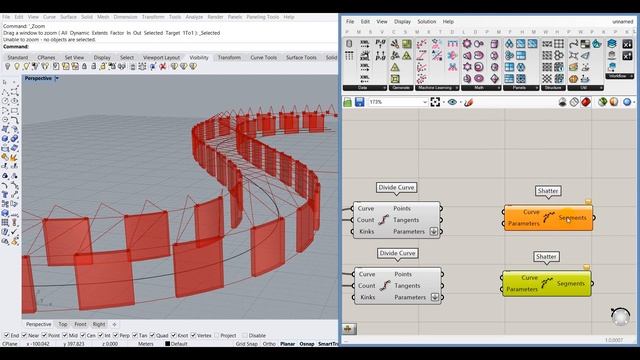The image size is (640, 360).
Task: Expand the Panels category dropdown bar
Action: pos(521,88)
